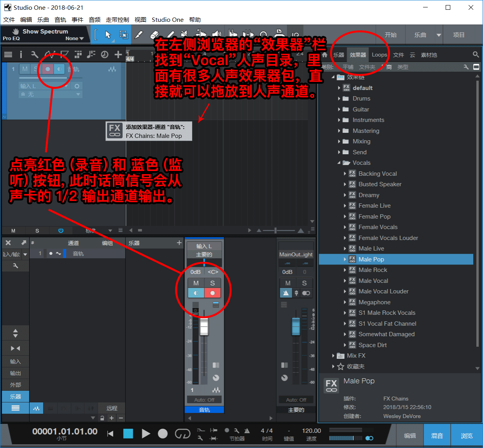Add a new track with plus icon
Viewport: 483px width, 448px height.
click(118, 55)
